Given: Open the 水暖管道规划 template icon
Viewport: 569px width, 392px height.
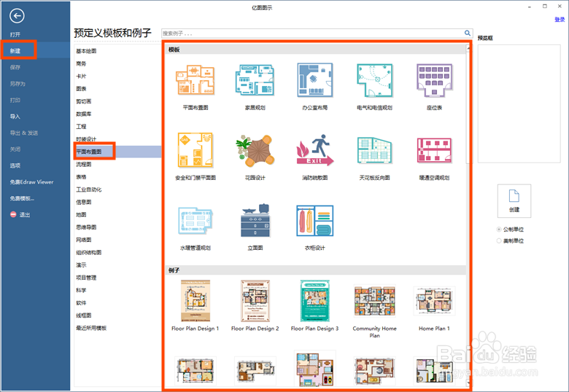Looking at the screenshot, I should pos(196,220).
